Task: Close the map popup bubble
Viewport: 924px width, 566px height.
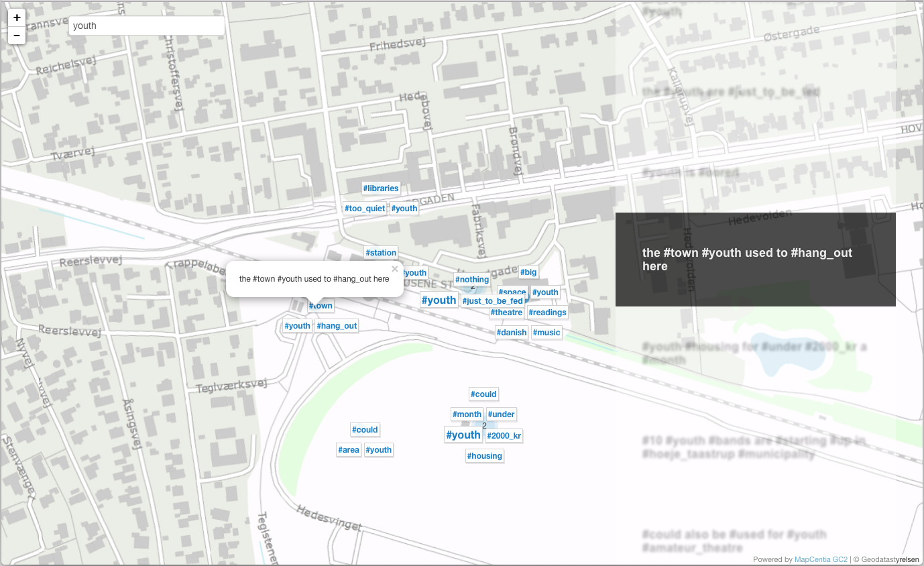Action: [395, 269]
